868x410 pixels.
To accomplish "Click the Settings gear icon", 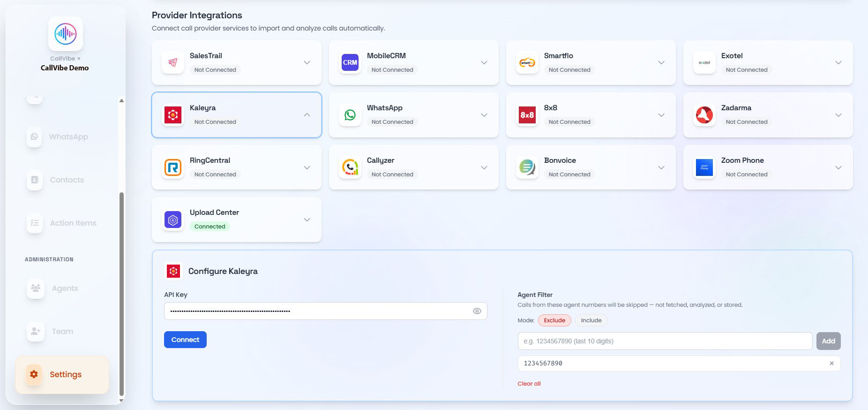I will pos(34,374).
